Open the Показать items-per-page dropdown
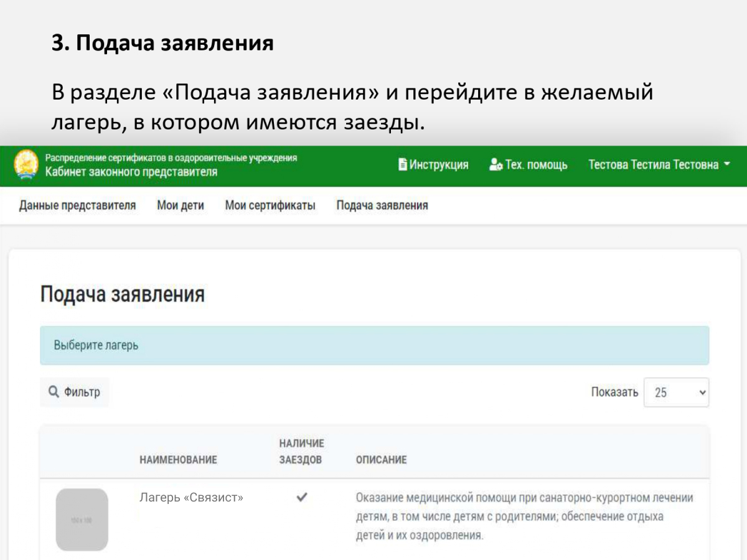Viewport: 747px width, 560px height. tap(676, 392)
